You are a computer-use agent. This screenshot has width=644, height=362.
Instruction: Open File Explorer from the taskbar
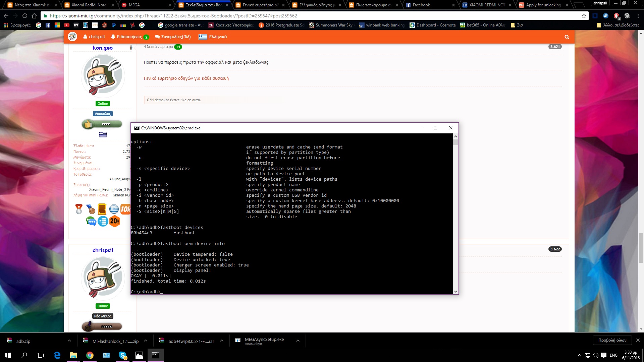pos(73,355)
